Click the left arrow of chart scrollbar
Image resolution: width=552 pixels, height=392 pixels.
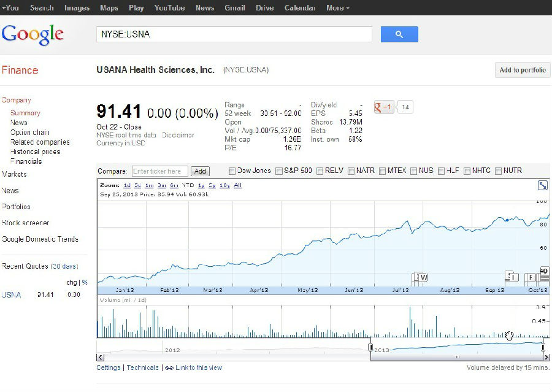pos(101,358)
